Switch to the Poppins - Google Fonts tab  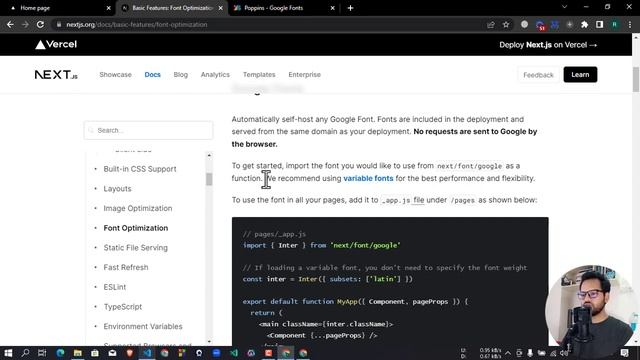(x=284, y=8)
